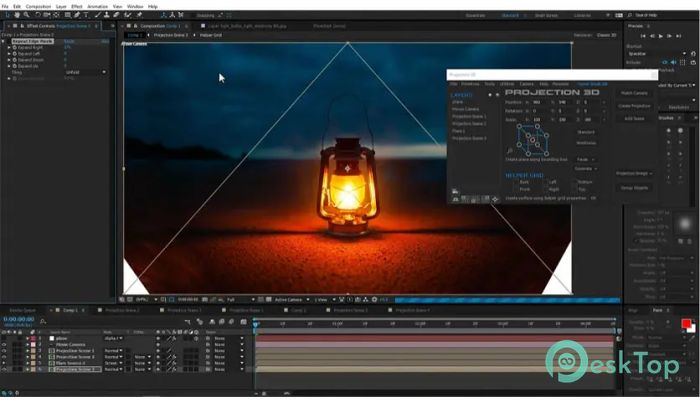This screenshot has width=700, height=400.
Task: Open the Full resolution dropdown
Action: coord(241,300)
